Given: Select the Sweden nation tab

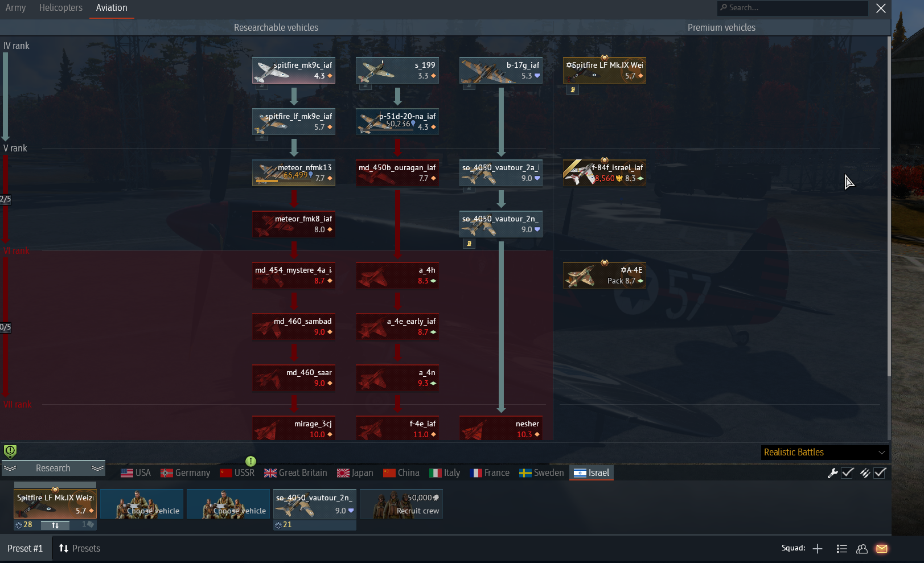Looking at the screenshot, I should (x=541, y=473).
